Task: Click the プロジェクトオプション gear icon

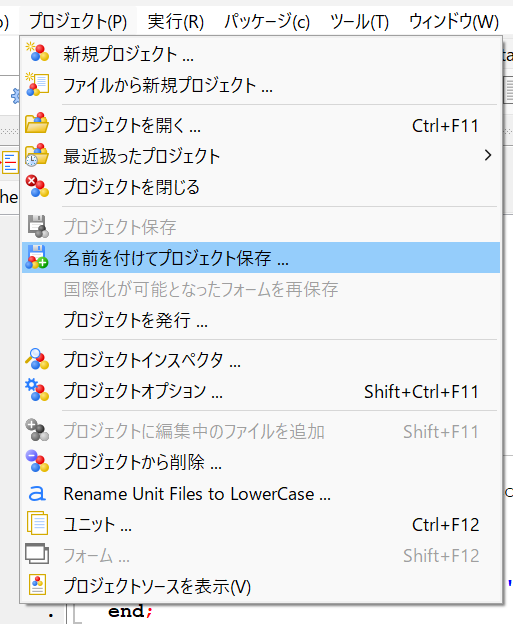Action: coord(37,390)
